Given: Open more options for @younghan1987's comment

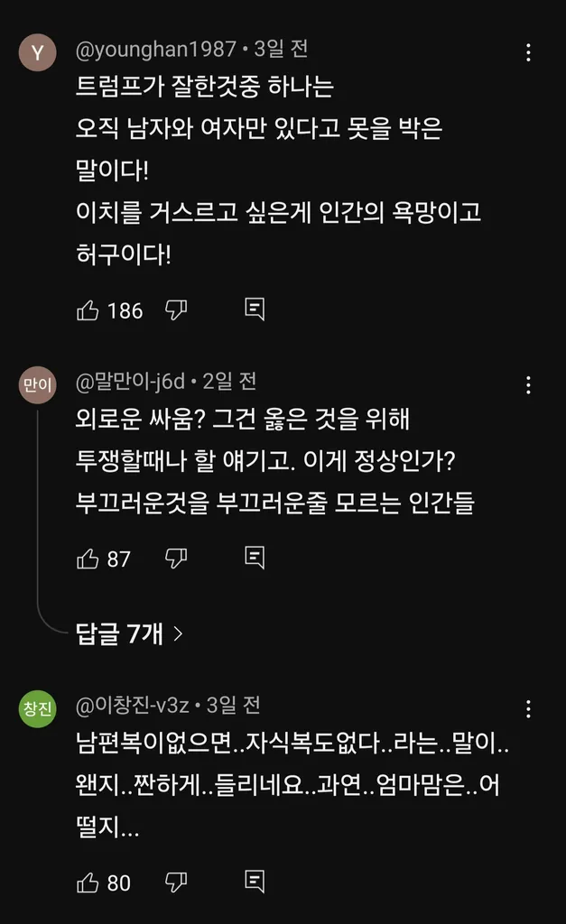Looking at the screenshot, I should (528, 52).
